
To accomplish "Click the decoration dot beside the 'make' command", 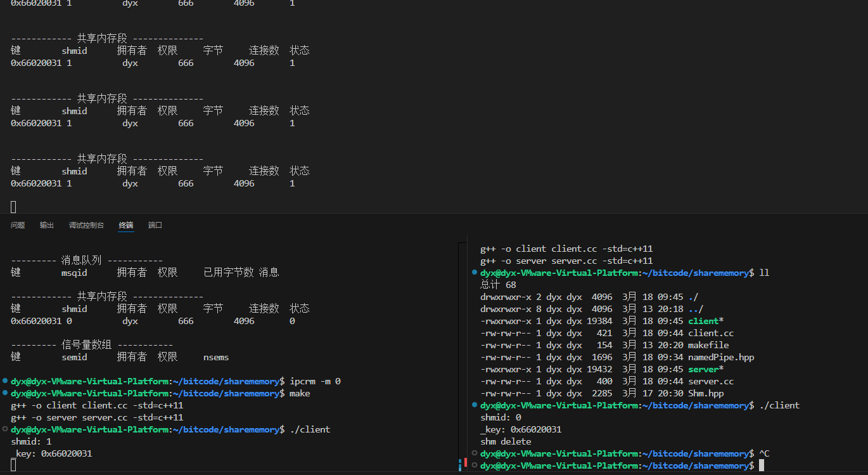I will (x=5, y=393).
